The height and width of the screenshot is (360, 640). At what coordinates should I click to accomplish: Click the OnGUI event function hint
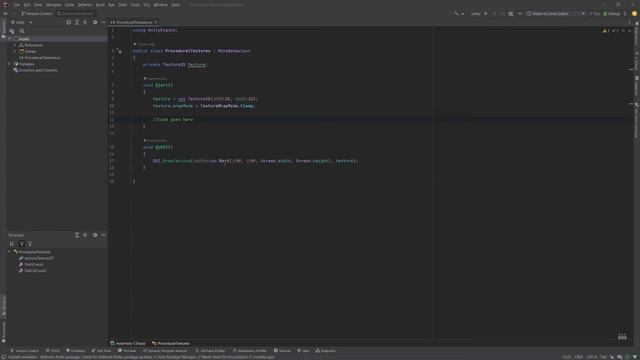tap(155, 140)
